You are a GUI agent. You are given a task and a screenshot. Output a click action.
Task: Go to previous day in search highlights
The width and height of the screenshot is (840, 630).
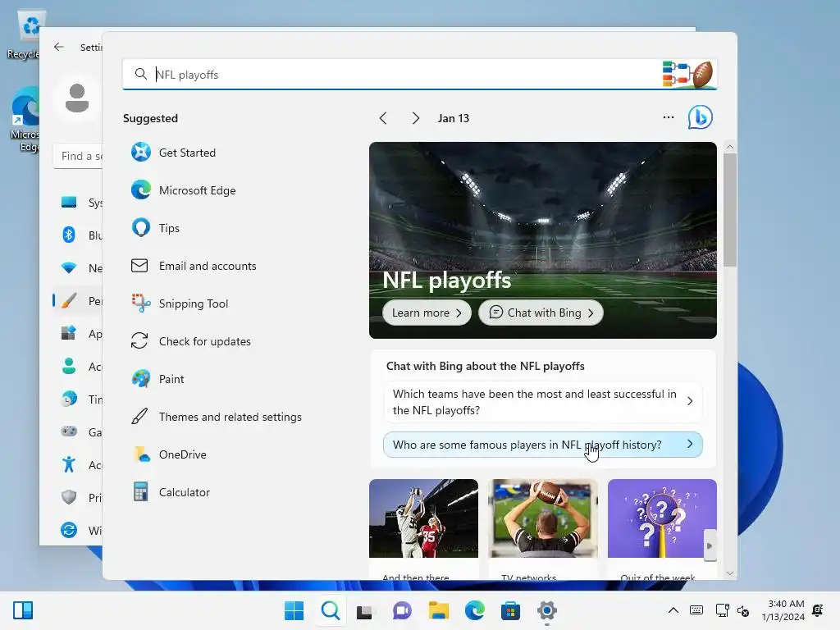tap(382, 118)
